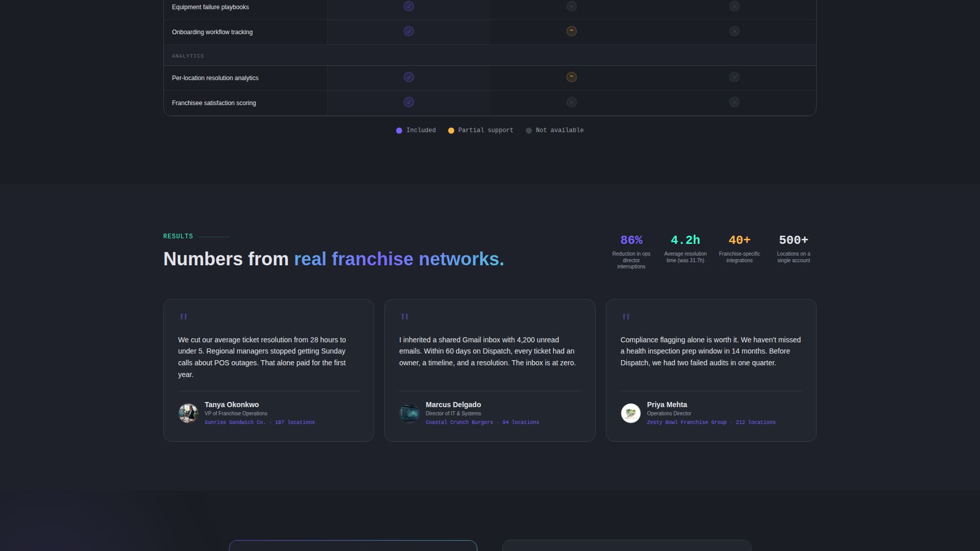Image resolution: width=980 pixels, height=551 pixels.
Task: Click the Director of IT & Systems title
Action: [453, 414]
